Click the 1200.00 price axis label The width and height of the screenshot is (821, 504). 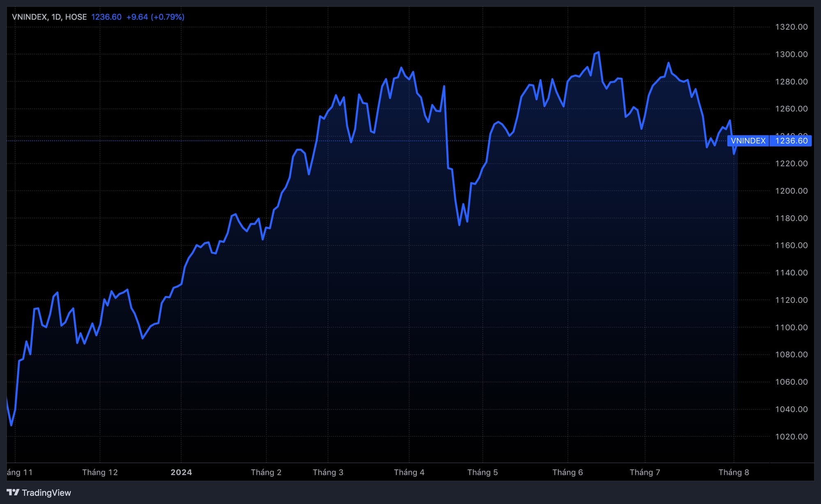click(791, 191)
